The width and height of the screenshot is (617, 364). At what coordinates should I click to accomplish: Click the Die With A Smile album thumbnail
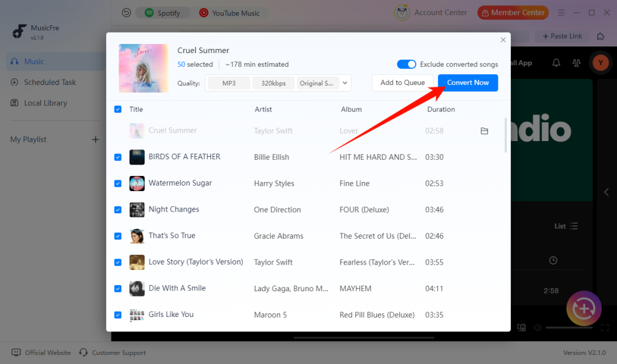pos(137,289)
